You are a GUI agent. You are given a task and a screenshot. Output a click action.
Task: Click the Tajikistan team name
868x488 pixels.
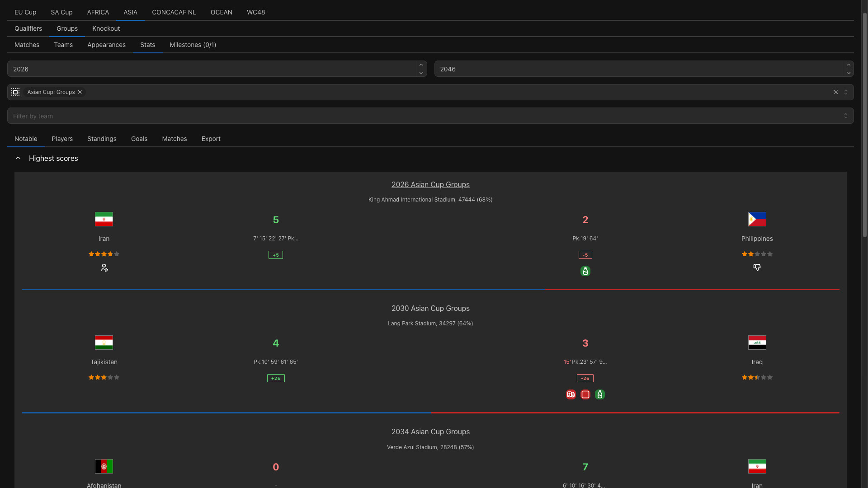click(x=104, y=362)
